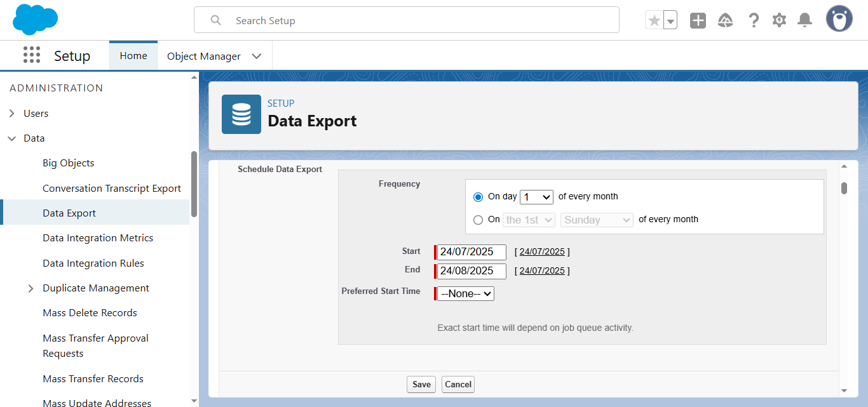Click the sidebar scrollbar thumb

point(194,184)
